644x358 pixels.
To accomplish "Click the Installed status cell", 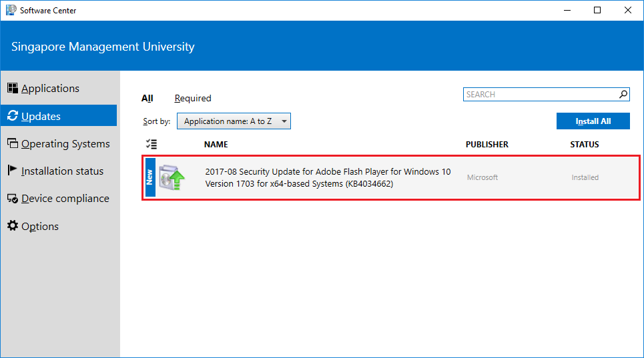I will [585, 177].
